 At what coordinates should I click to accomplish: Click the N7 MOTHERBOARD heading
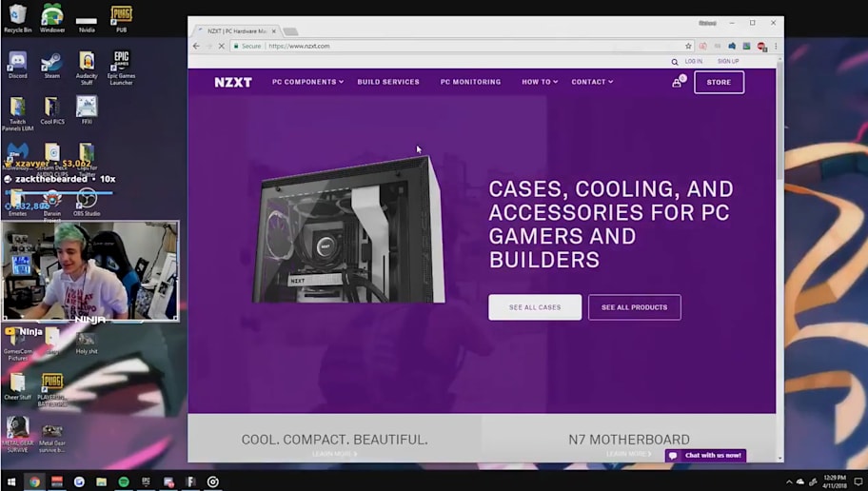click(x=629, y=440)
